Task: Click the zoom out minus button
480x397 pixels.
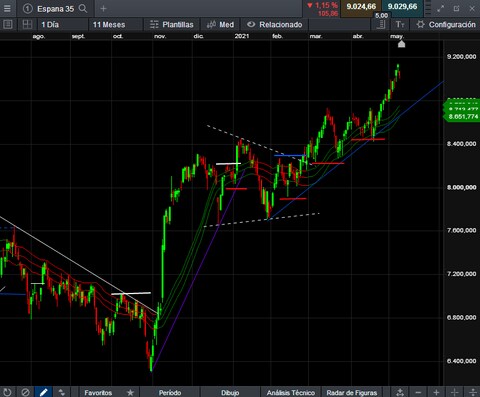Action: click(x=418, y=392)
